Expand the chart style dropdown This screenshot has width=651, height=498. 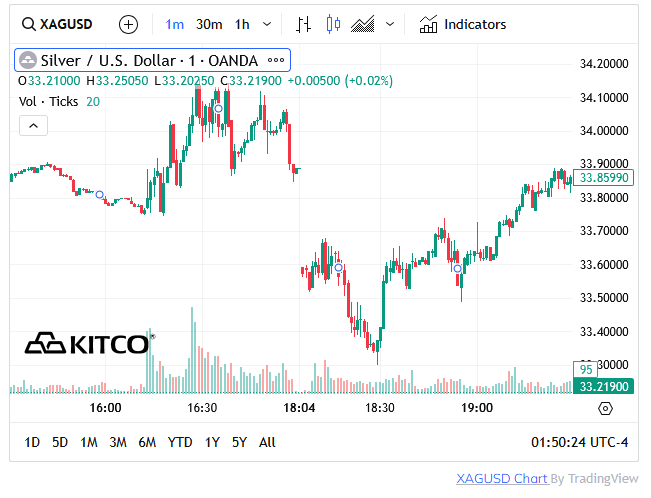point(390,25)
